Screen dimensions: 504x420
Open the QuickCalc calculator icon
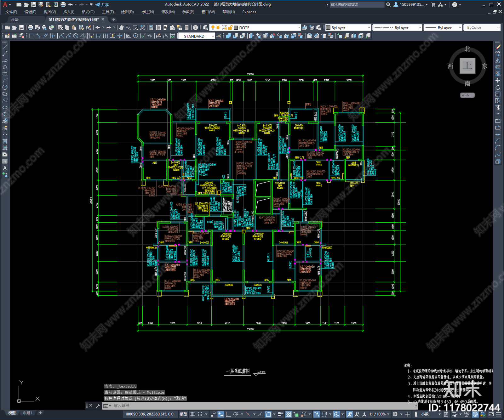pyautogui.click(x=186, y=28)
